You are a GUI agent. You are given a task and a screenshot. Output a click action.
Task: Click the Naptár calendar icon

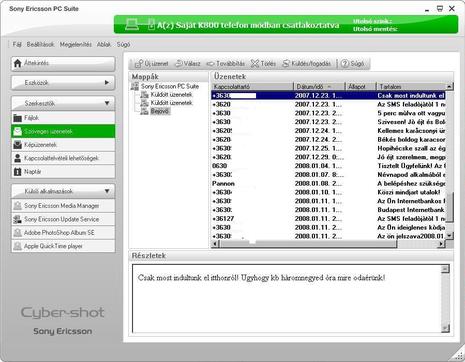pyautogui.click(x=18, y=172)
